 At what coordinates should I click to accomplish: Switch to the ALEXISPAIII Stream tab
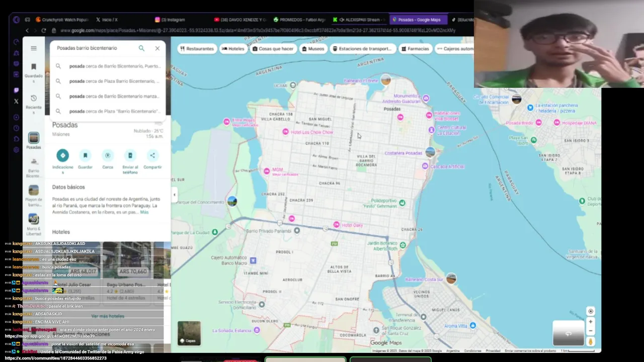pos(358,20)
